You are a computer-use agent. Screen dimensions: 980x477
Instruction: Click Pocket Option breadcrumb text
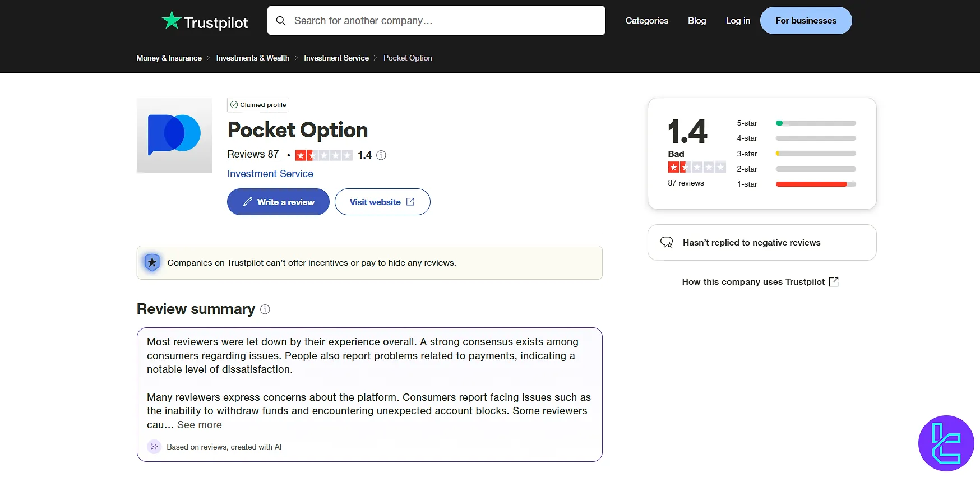click(x=408, y=58)
